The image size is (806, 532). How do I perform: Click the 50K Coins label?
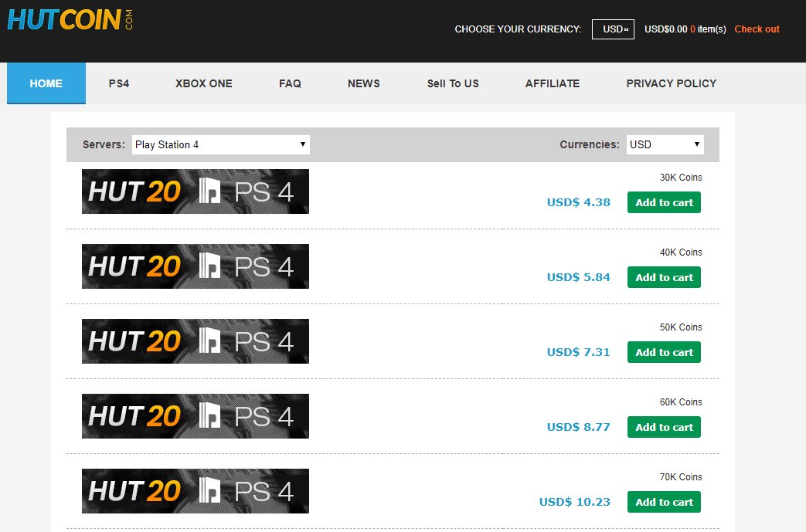coord(681,327)
